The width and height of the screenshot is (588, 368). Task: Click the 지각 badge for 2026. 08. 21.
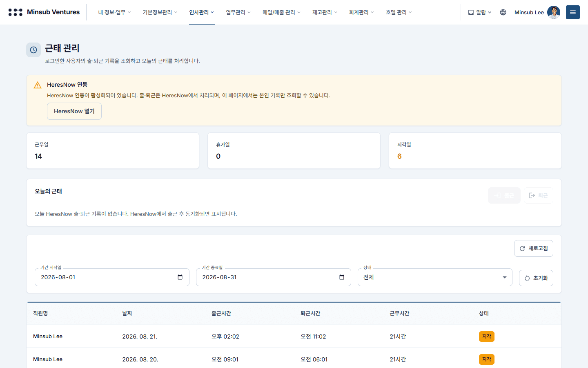pyautogui.click(x=487, y=337)
